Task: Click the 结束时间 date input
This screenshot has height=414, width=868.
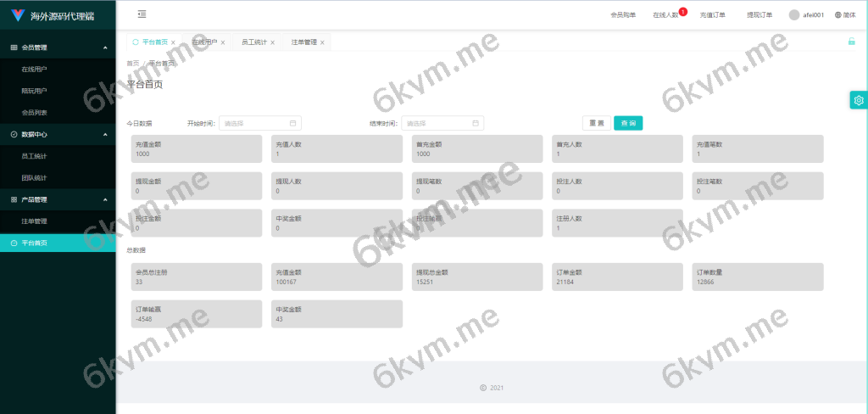Action: click(x=442, y=123)
